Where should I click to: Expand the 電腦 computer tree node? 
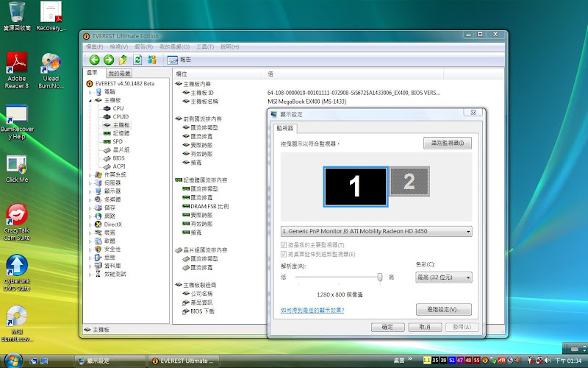[90, 92]
